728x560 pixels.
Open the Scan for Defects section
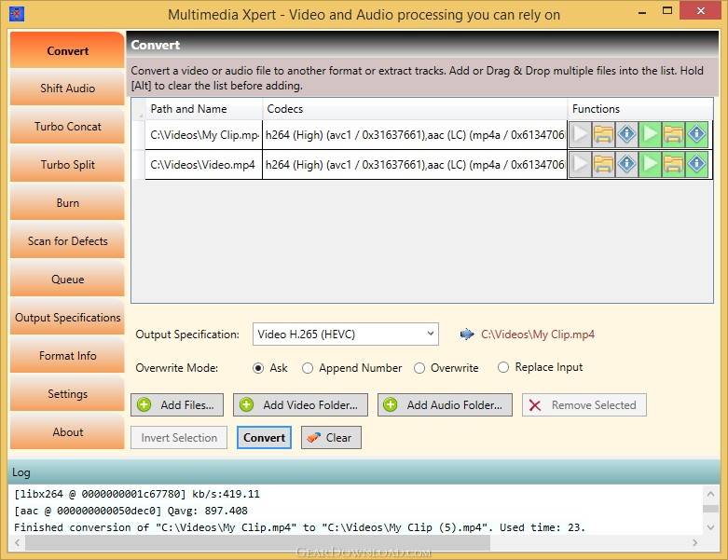tap(67, 240)
